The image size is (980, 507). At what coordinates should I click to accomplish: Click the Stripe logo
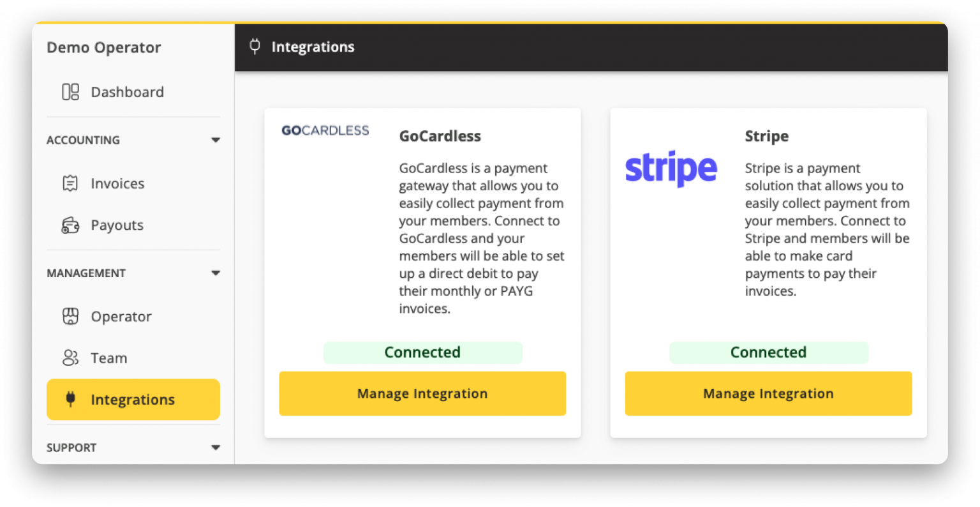tap(671, 168)
